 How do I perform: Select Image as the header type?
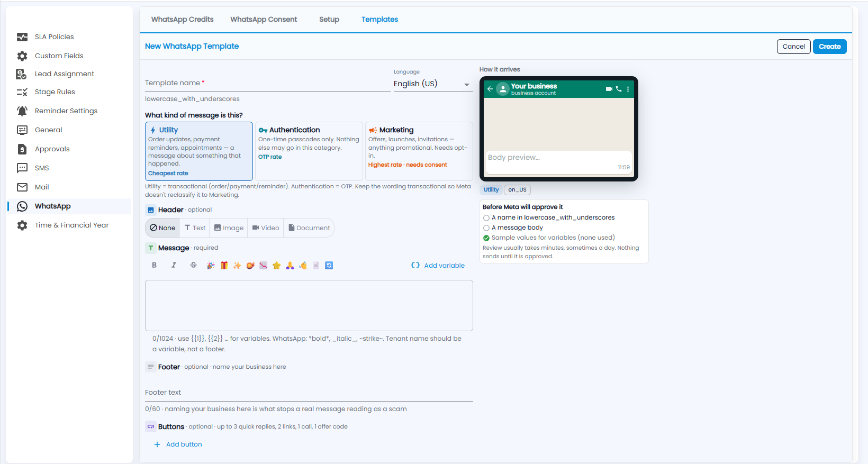pyautogui.click(x=229, y=228)
